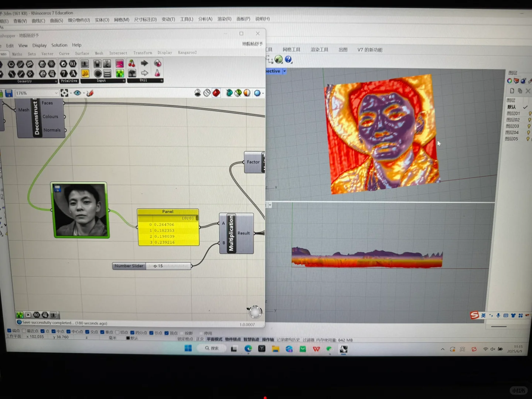The height and width of the screenshot is (399, 532).
Task: Select the red shaded preview mode icon
Action: pos(216,93)
